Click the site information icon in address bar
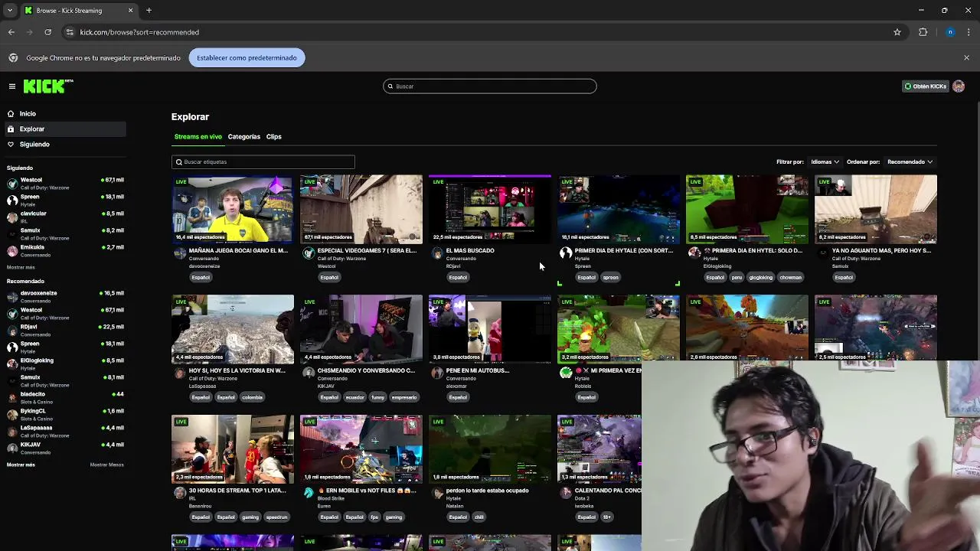Screen dimensions: 980x551 70,32
